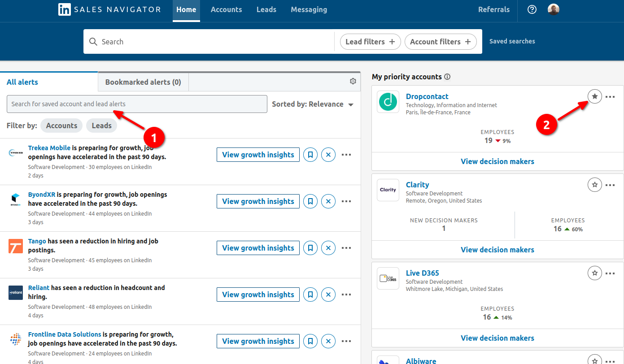The height and width of the screenshot is (364, 624).
Task: Expand Lead filters
Action: [370, 42]
